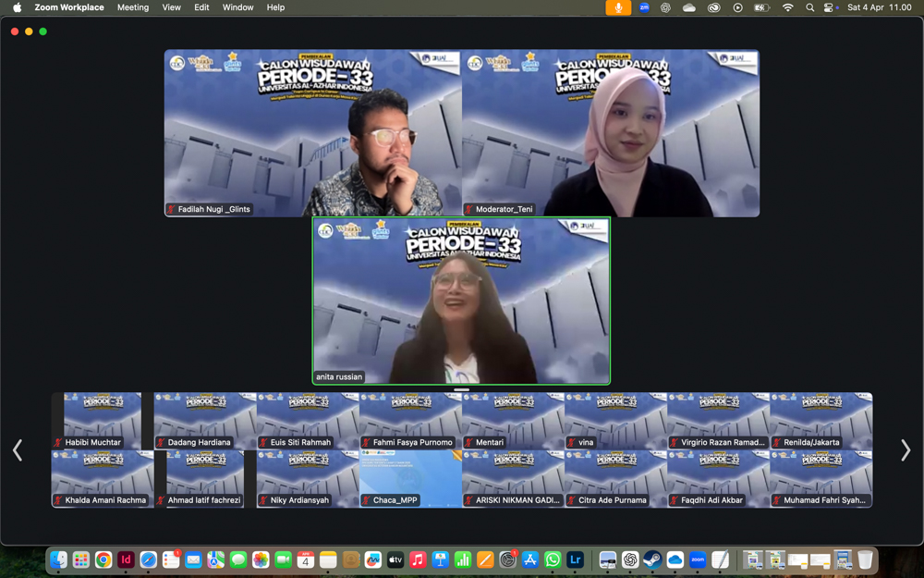The image size is (924, 578).
Task: Open Steam from the dock
Action: coord(652,560)
